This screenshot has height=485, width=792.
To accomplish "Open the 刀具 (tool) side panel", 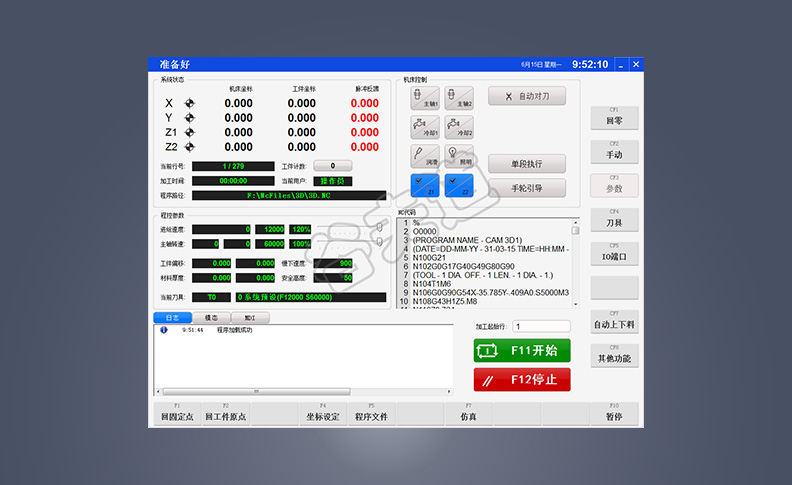I will pyautogui.click(x=614, y=221).
